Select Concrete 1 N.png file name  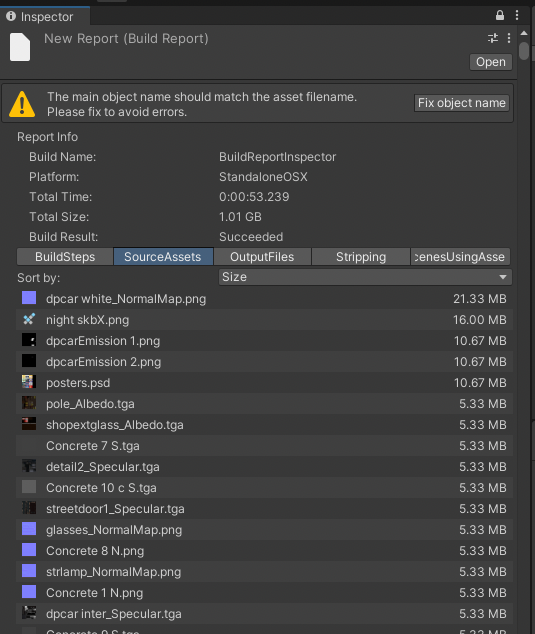[x=95, y=593]
